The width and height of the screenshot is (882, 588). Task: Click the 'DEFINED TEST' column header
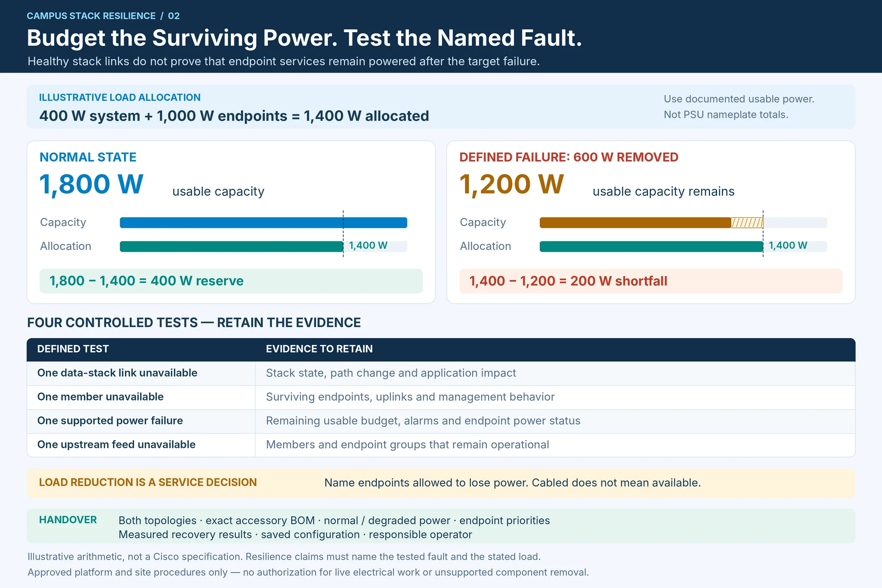point(73,349)
